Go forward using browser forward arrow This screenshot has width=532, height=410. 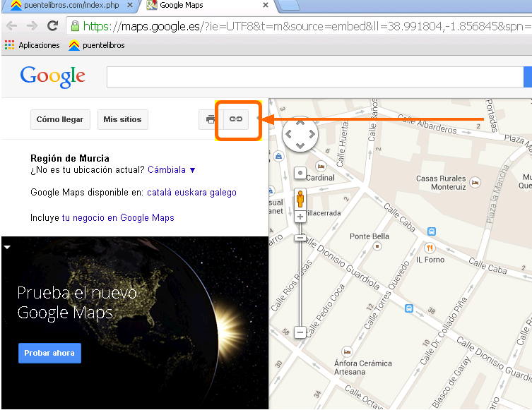[x=32, y=25]
